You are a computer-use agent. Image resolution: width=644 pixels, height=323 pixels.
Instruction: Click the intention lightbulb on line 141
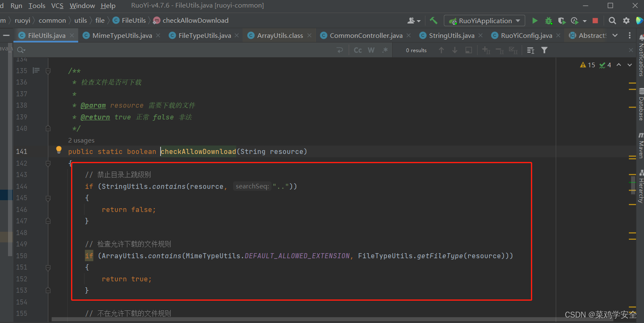point(59,150)
